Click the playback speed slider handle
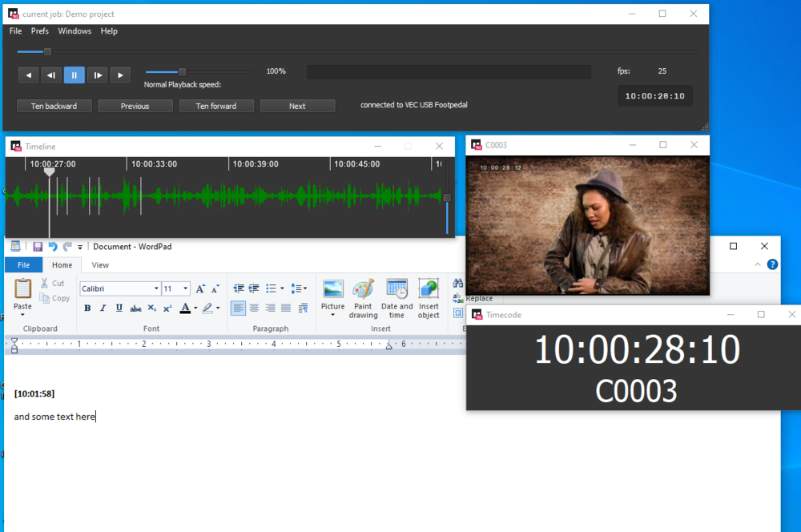Screen dimensions: 801x532 [182, 71]
